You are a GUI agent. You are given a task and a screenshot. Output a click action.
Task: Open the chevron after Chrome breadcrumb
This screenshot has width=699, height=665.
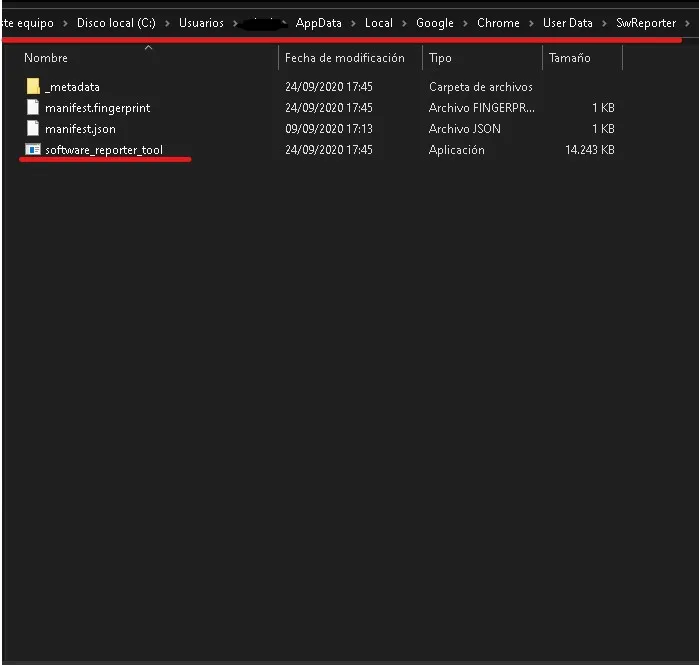(532, 23)
